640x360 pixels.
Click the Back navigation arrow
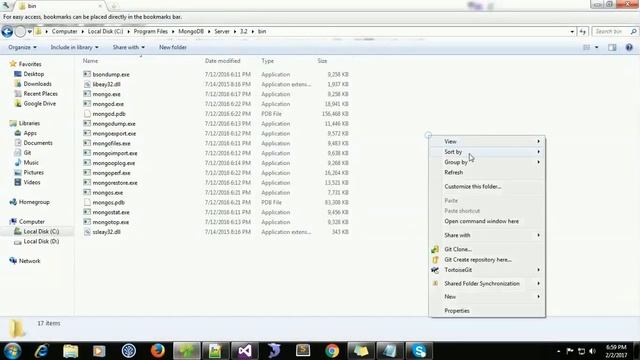pyautogui.click(x=7, y=31)
